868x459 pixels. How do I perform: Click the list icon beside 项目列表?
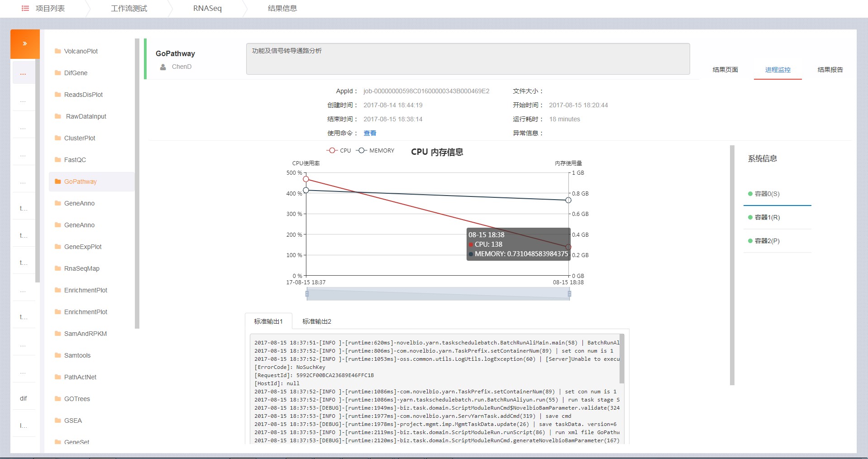pos(25,9)
